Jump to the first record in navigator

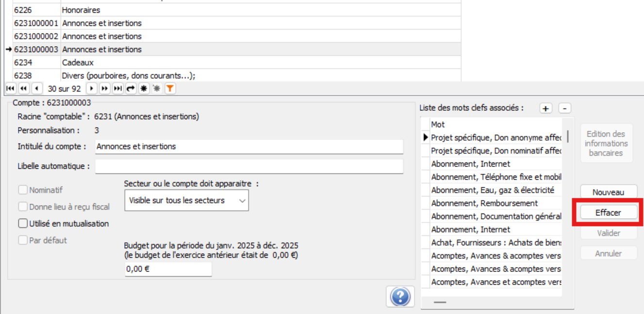(10, 88)
